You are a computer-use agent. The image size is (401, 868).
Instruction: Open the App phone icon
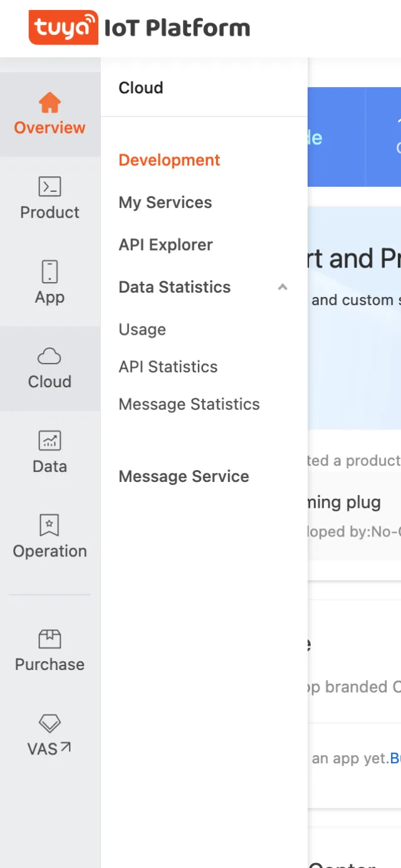49,272
